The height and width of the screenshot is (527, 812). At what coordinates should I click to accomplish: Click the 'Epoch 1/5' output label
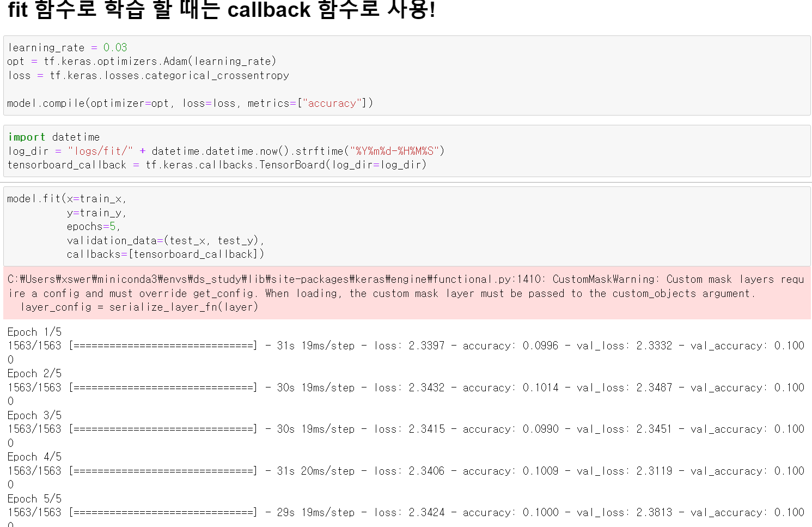coord(34,332)
